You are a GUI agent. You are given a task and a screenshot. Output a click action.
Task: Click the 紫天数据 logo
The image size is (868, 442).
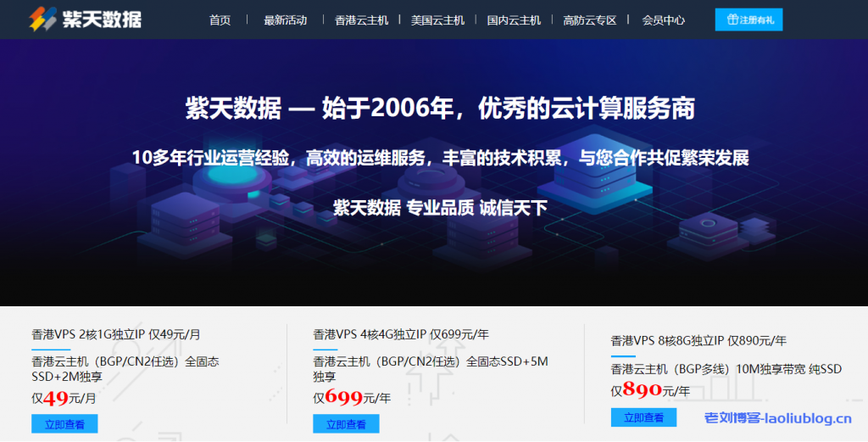coord(86,19)
